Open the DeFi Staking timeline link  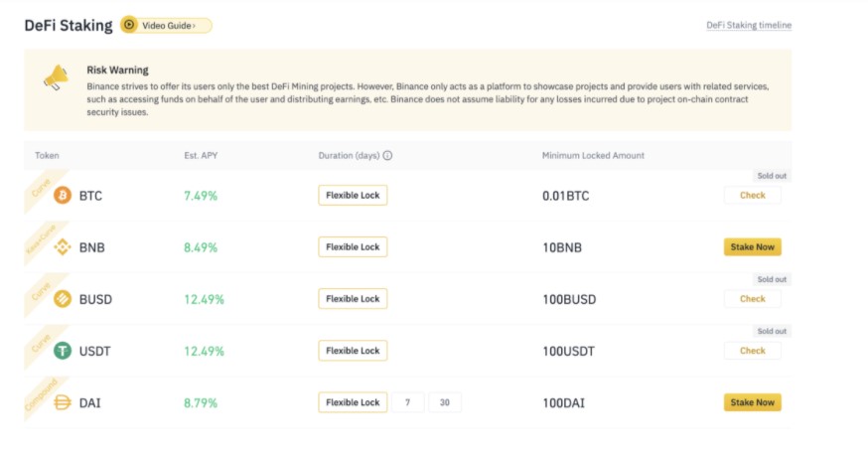tap(749, 25)
